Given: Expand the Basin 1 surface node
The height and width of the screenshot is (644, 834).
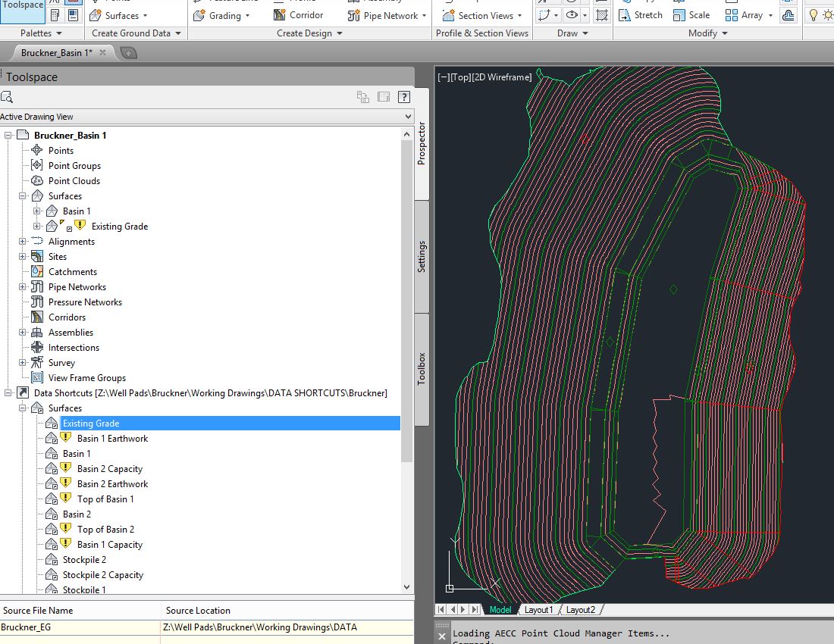Looking at the screenshot, I should coord(36,211).
